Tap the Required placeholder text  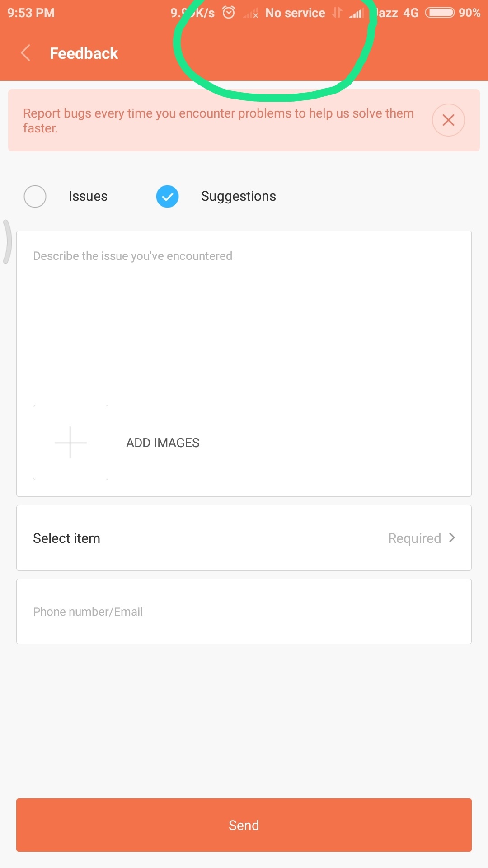coord(414,538)
